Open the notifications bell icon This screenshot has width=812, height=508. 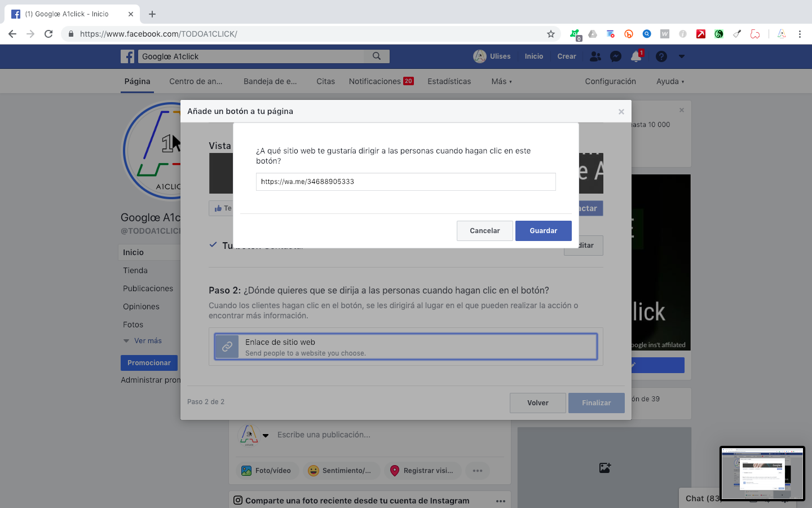pyautogui.click(x=636, y=56)
